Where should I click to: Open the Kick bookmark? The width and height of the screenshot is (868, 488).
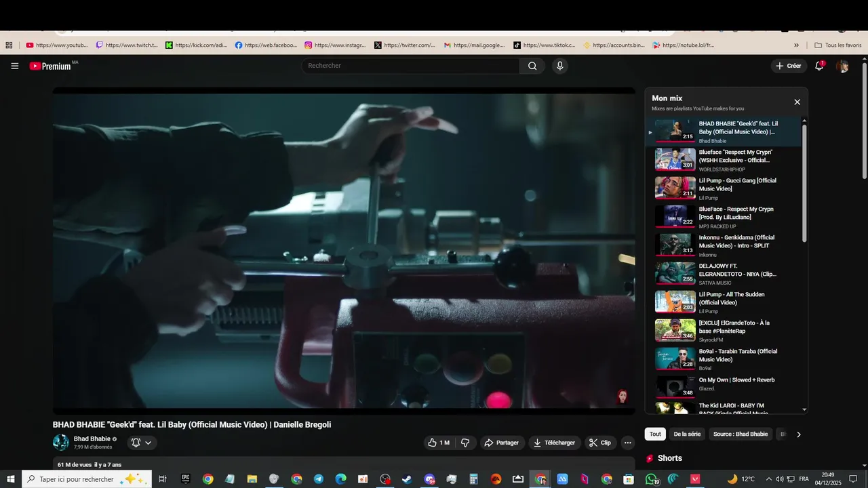click(x=197, y=45)
